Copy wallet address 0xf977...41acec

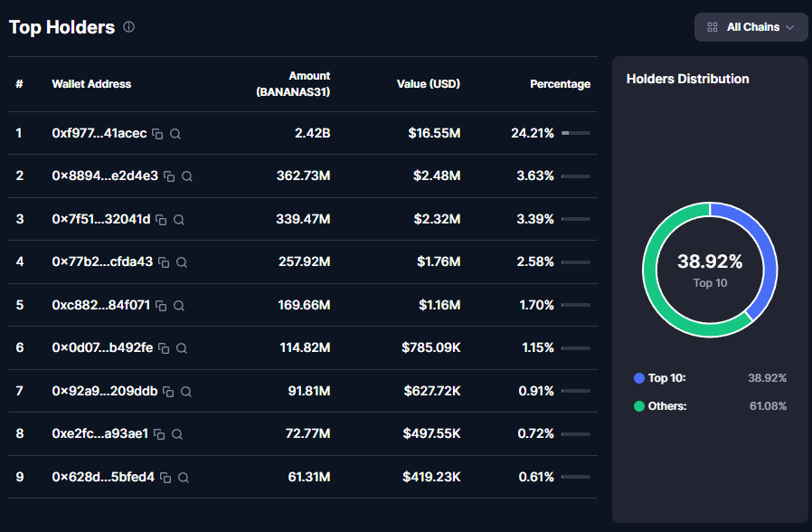point(157,134)
